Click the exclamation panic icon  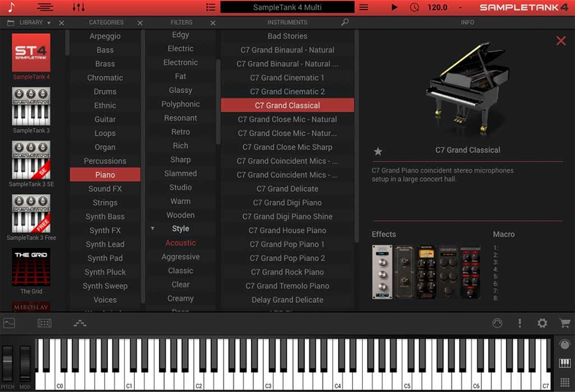click(519, 323)
